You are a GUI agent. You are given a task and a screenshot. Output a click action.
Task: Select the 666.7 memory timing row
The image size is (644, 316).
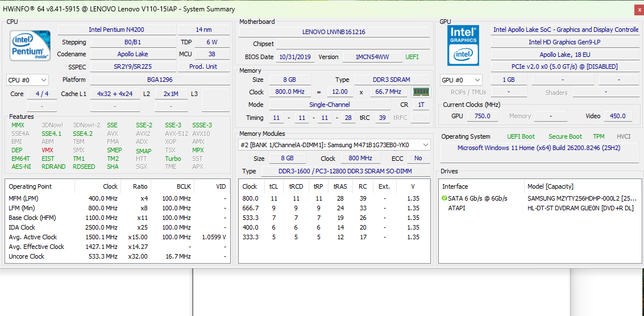coord(334,208)
